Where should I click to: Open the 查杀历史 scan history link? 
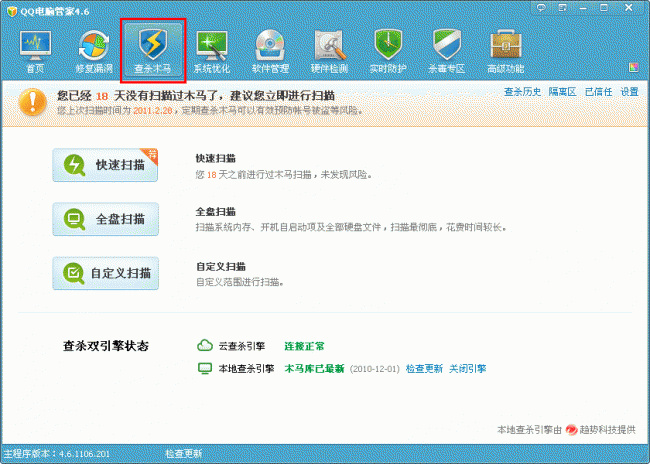pyautogui.click(x=522, y=92)
